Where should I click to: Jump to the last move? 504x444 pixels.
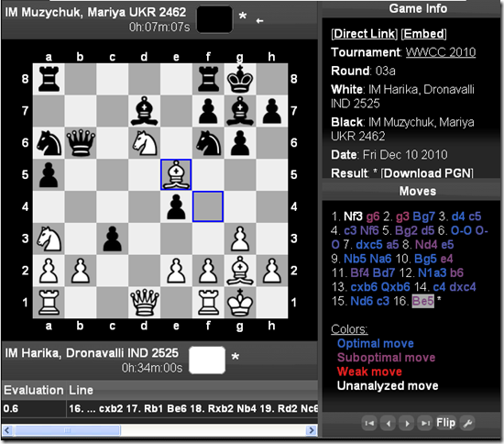point(425,423)
